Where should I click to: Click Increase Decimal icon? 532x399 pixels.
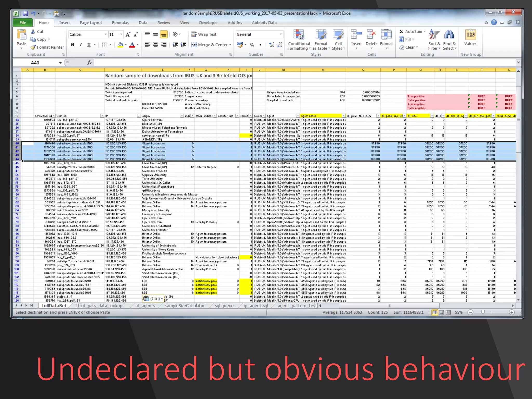coord(271,45)
